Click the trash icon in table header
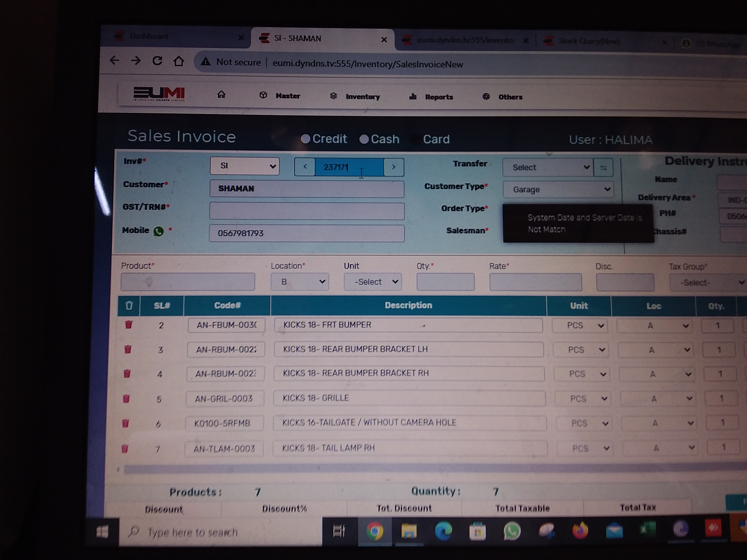747x560 pixels. click(x=129, y=305)
